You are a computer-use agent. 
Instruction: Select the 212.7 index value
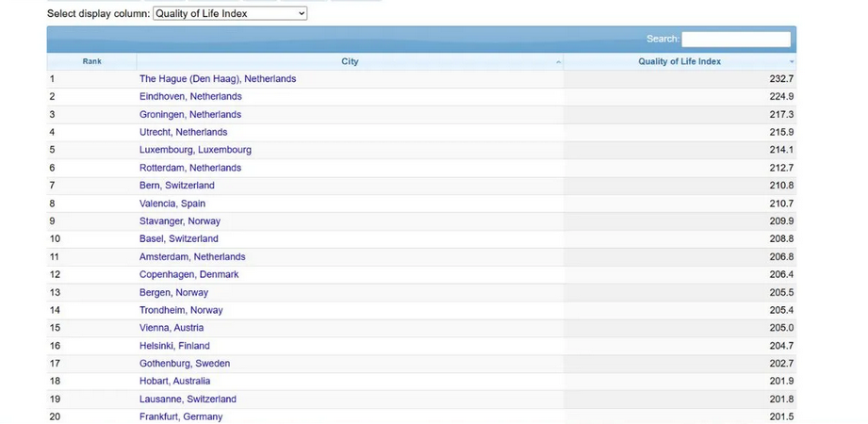[781, 167]
